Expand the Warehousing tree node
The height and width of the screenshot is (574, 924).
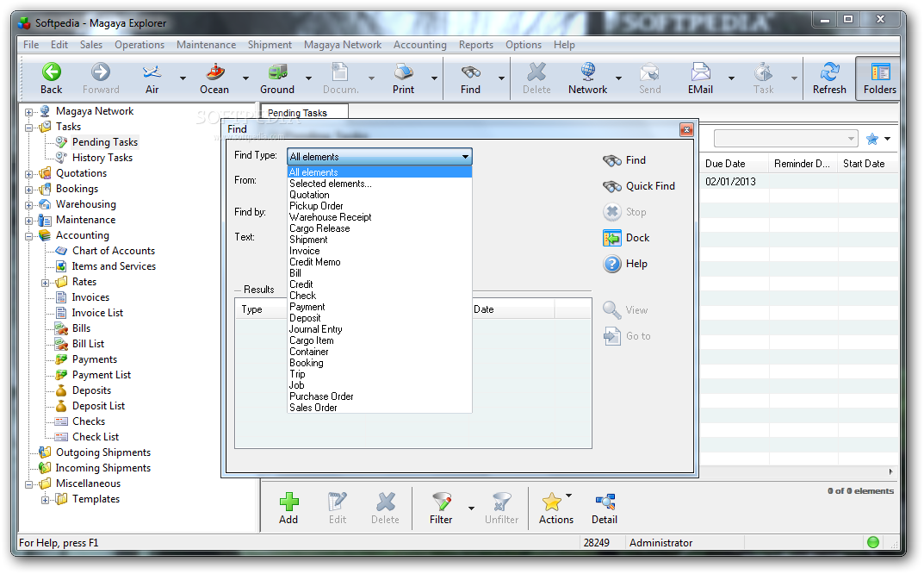point(29,205)
